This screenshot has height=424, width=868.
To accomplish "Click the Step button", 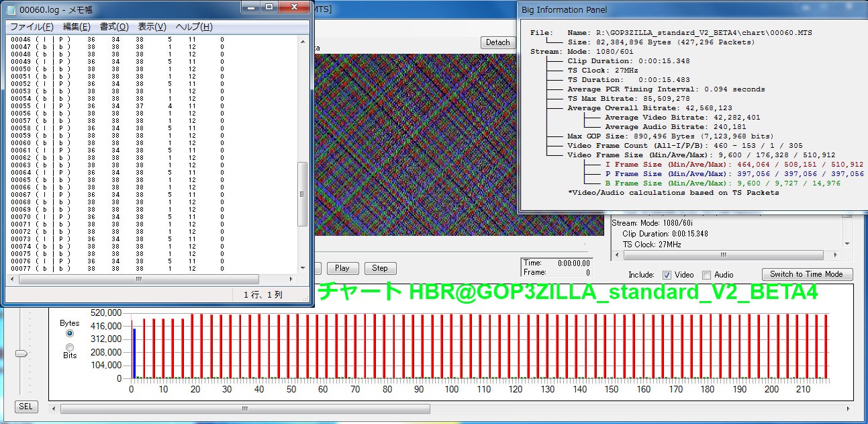I will tap(380, 268).
